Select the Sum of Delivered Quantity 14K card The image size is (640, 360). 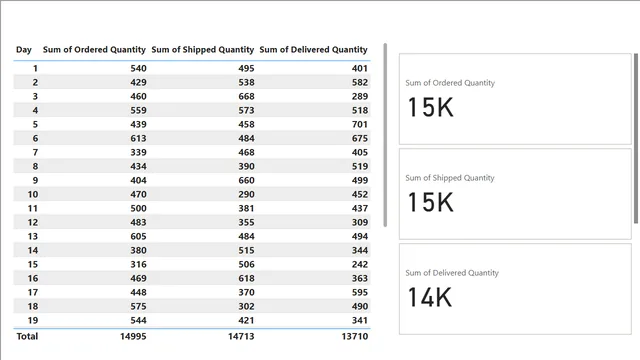(515, 289)
